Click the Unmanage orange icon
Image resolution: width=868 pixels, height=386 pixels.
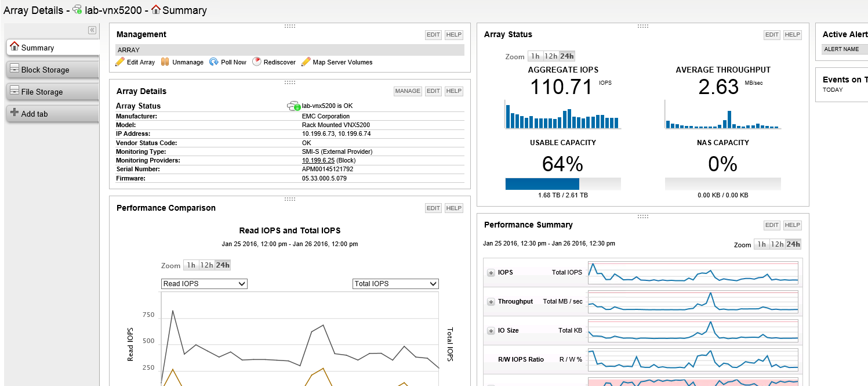coord(165,62)
